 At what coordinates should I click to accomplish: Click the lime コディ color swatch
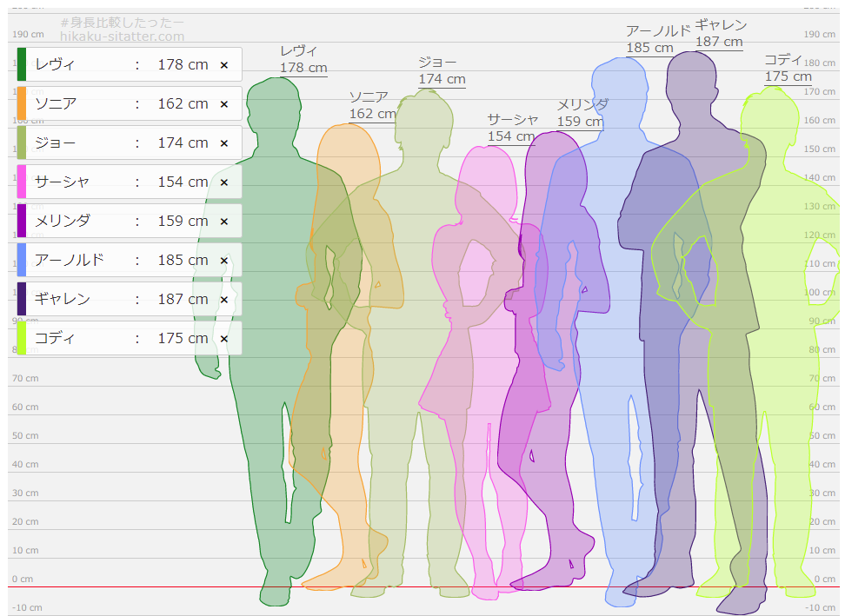22,338
